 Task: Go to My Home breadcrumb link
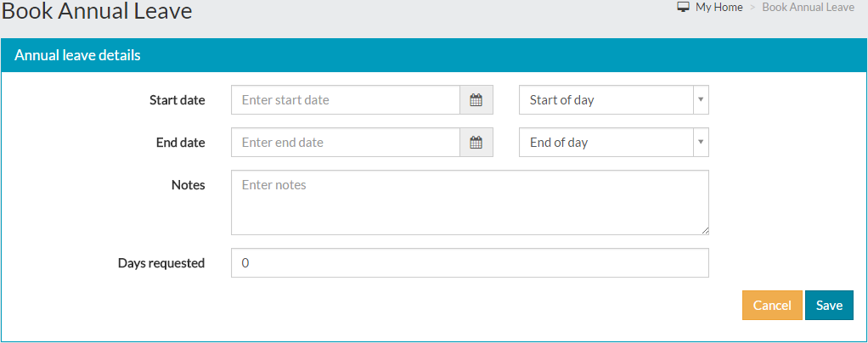click(719, 8)
